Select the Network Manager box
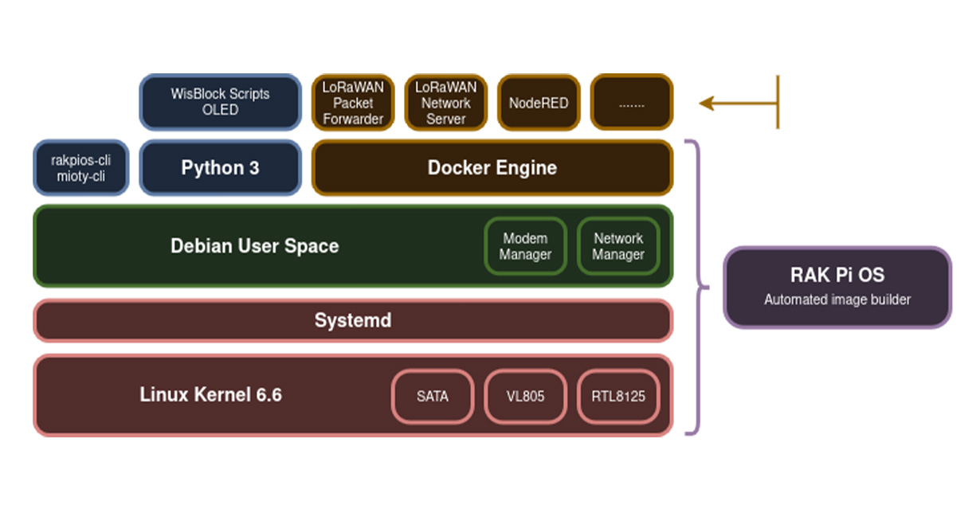 pos(618,246)
